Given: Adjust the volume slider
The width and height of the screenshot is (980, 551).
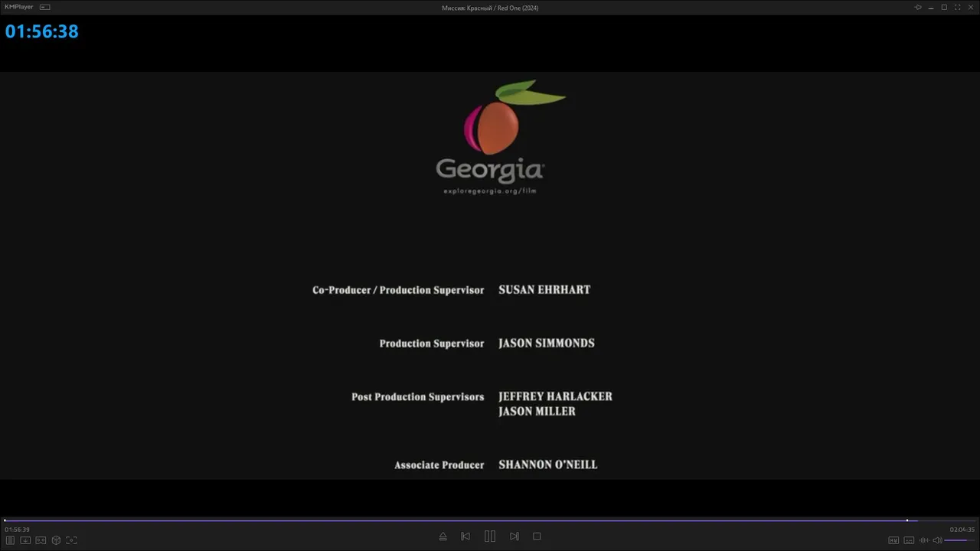Looking at the screenshot, I should 959,540.
